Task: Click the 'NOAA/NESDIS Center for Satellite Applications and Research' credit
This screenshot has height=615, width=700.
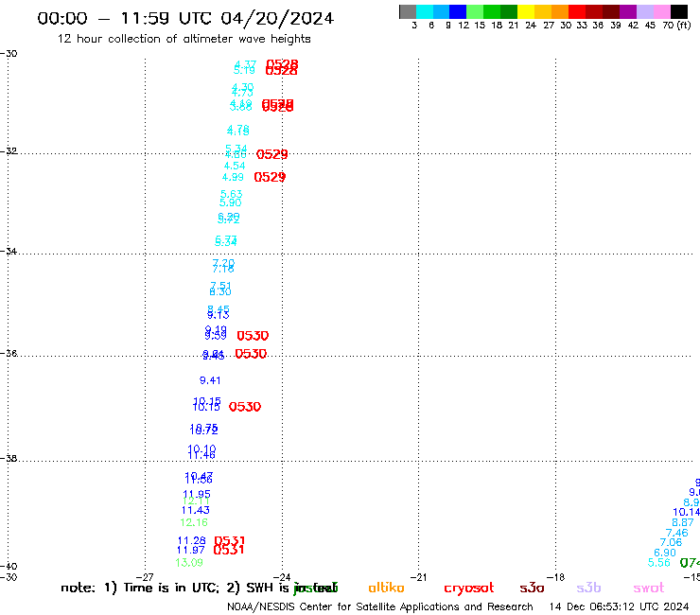Action: tap(380, 606)
